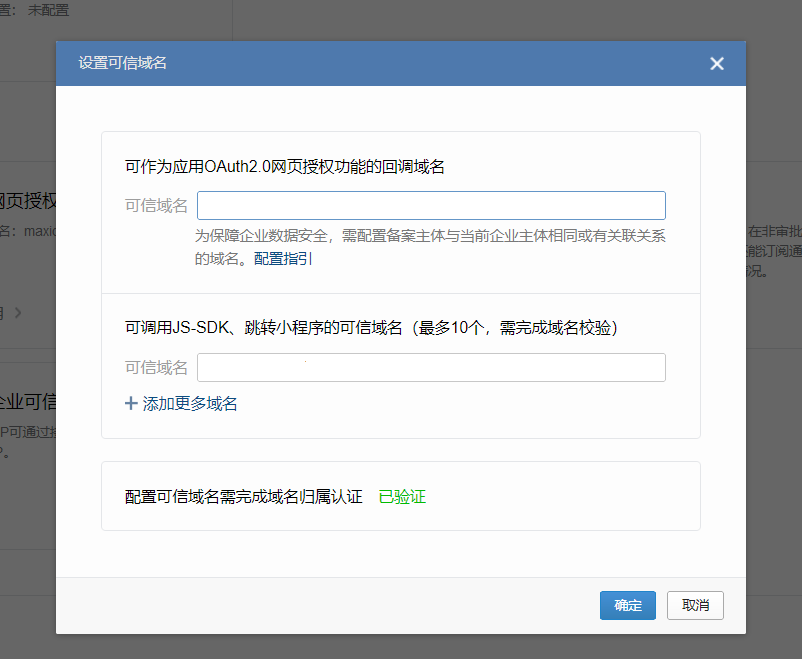This screenshot has height=659, width=802.
Task: Click the heading about JS-SDK、跳转小程序 trusted domains
Action: 371,327
